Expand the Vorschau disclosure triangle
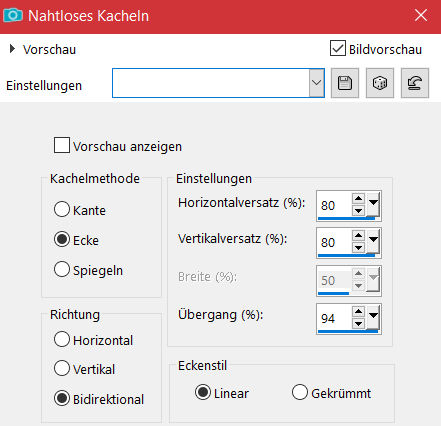Viewport: 441px width, 426px height. pyautogui.click(x=12, y=49)
